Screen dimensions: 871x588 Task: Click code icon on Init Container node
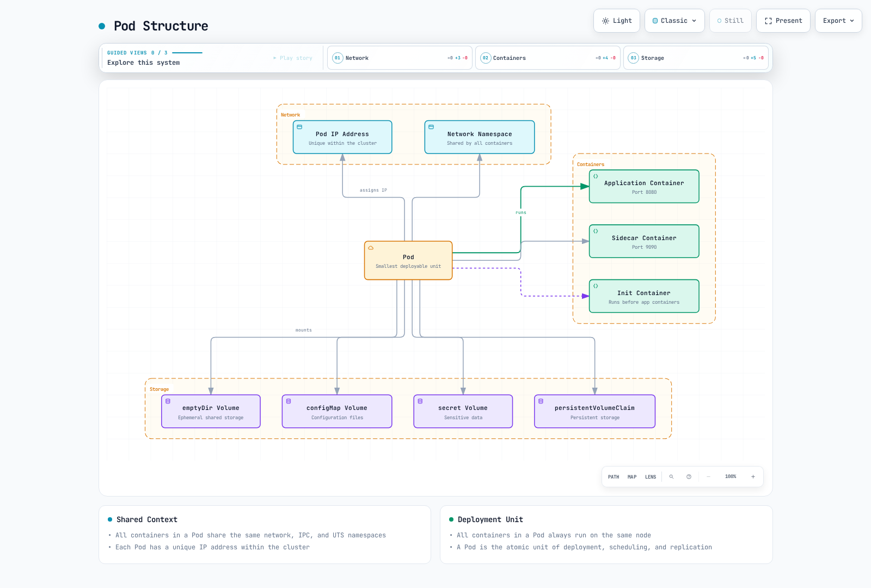pyautogui.click(x=596, y=286)
